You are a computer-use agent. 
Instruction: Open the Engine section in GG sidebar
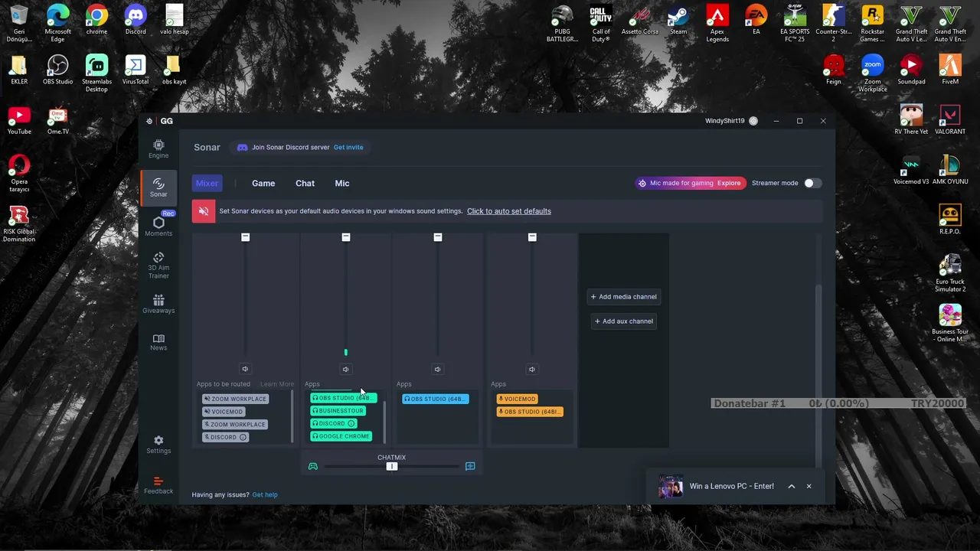pyautogui.click(x=158, y=149)
